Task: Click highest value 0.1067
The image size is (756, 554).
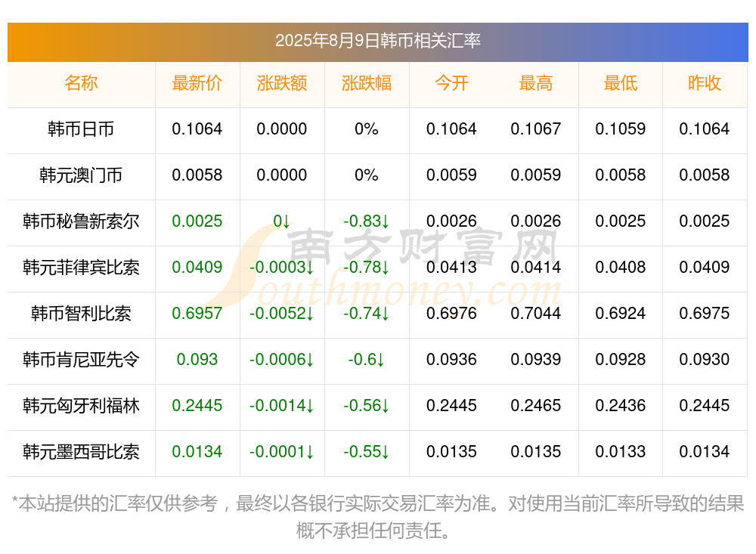Action: pos(536,129)
